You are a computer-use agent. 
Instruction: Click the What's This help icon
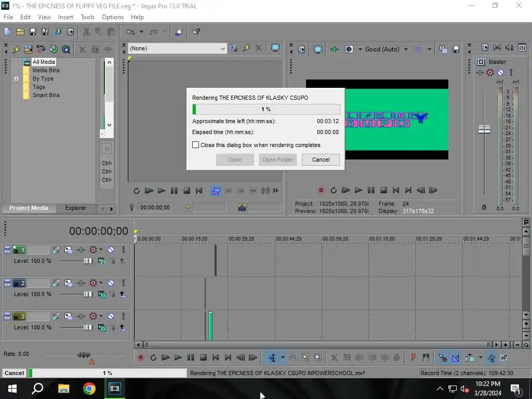[196, 32]
